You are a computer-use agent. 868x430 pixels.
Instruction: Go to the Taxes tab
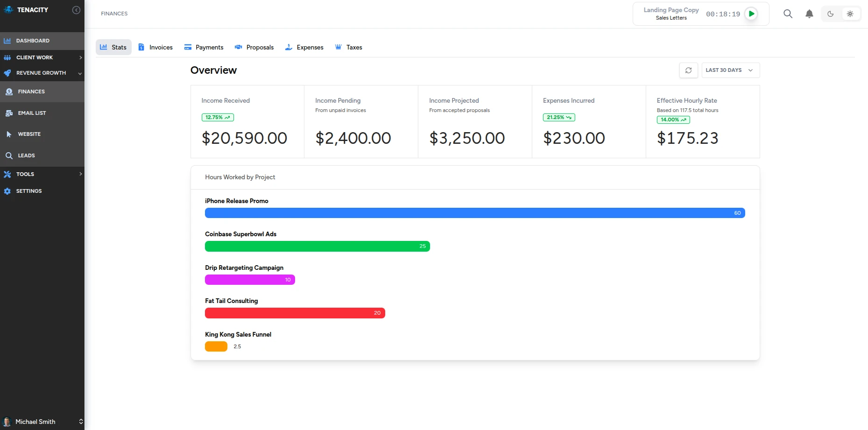pyautogui.click(x=349, y=48)
